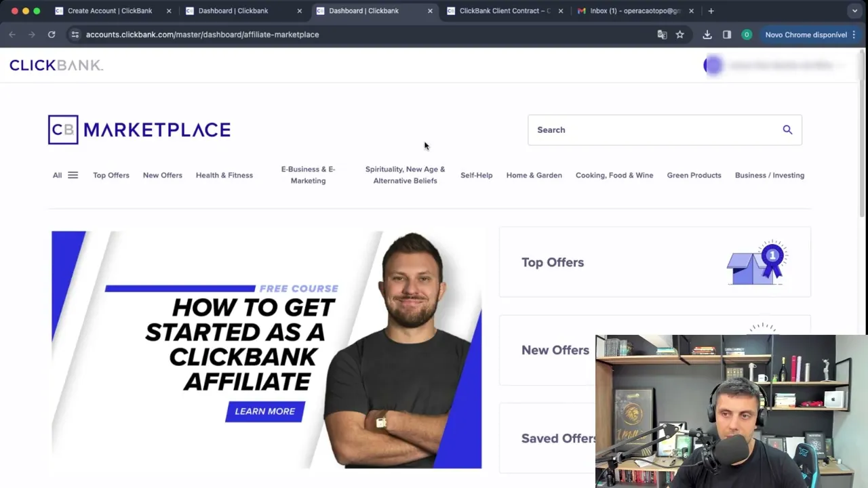
Task: Open Chrome downloads icon
Action: click(707, 35)
